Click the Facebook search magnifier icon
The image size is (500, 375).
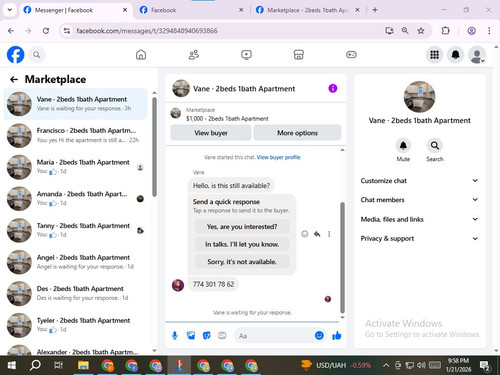37,55
